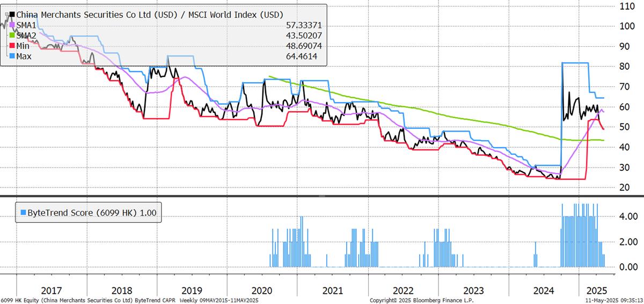Click the 2018 year label on the time axis
Screen dimensions: 644x304
[122, 290]
